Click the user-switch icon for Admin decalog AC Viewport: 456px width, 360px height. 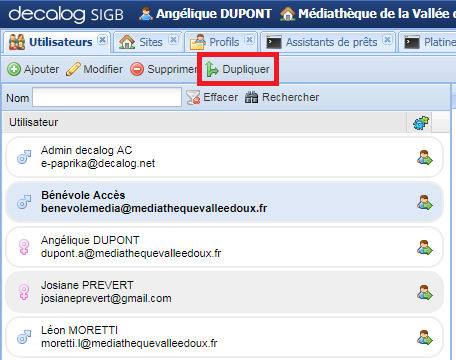point(425,157)
